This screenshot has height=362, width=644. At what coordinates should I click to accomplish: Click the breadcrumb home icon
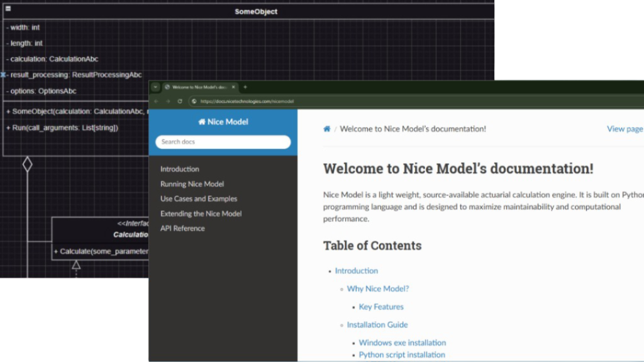click(327, 129)
